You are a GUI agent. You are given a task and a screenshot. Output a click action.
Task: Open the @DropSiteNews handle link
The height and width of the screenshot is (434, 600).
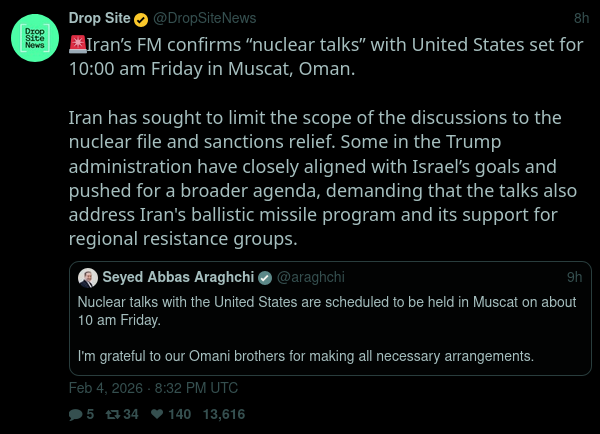click(200, 18)
